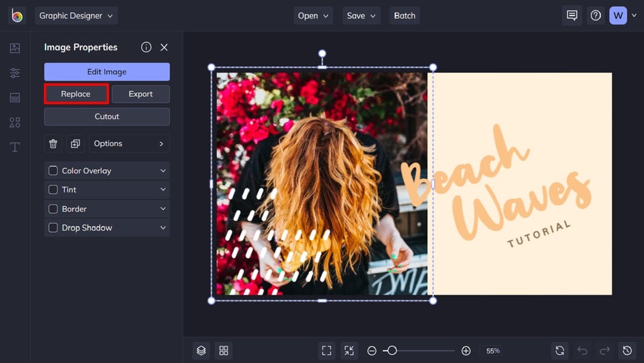Open the feedback chat icon
The height and width of the screenshot is (363, 644).
coord(572,16)
